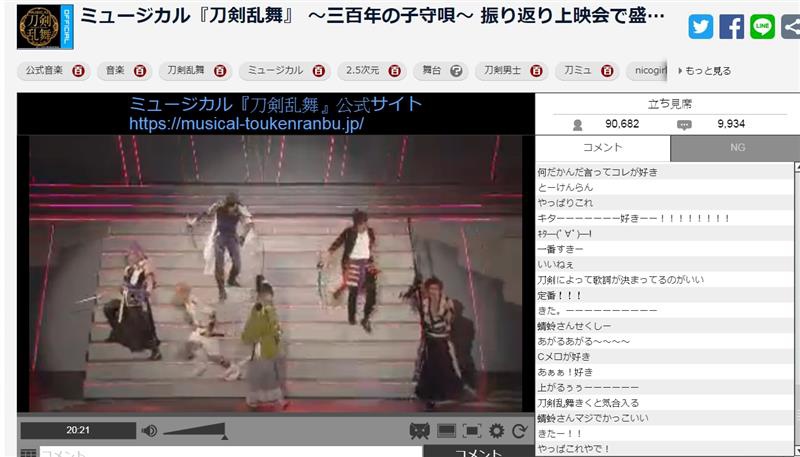Viewport: 800px width, 457px height.
Task: Select comment 蜻蛉さんマジでかっこいい
Action: [x=665, y=418]
